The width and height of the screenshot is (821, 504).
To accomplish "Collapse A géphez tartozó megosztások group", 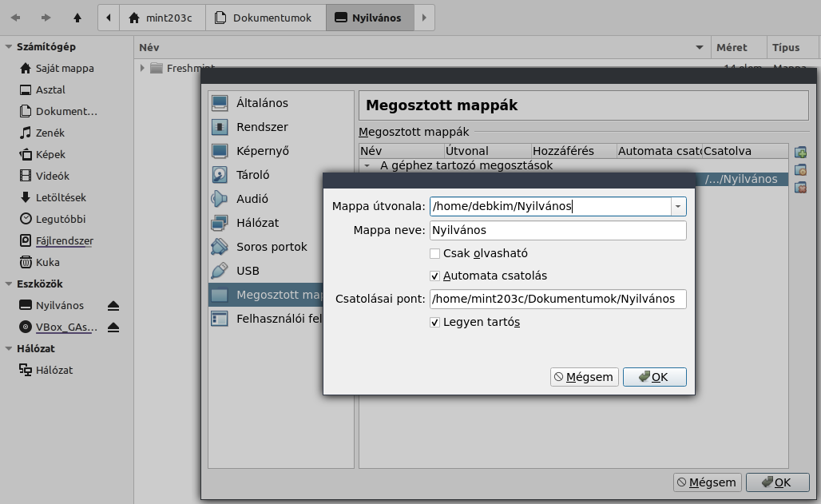I will (367, 165).
